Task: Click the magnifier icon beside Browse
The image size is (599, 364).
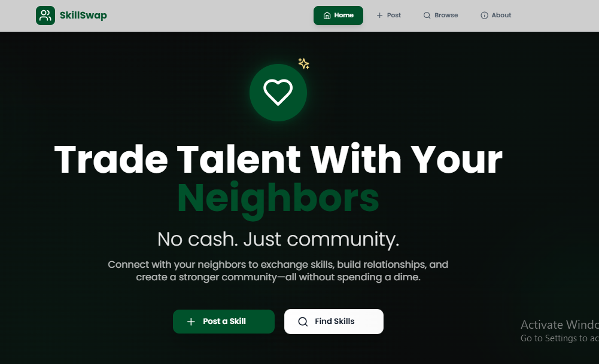Action: [427, 16]
